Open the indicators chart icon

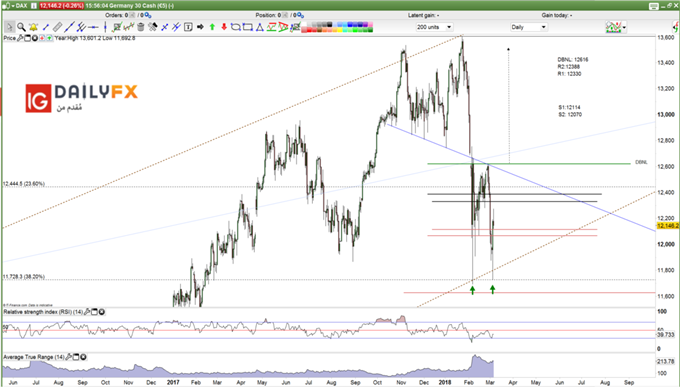(613, 27)
